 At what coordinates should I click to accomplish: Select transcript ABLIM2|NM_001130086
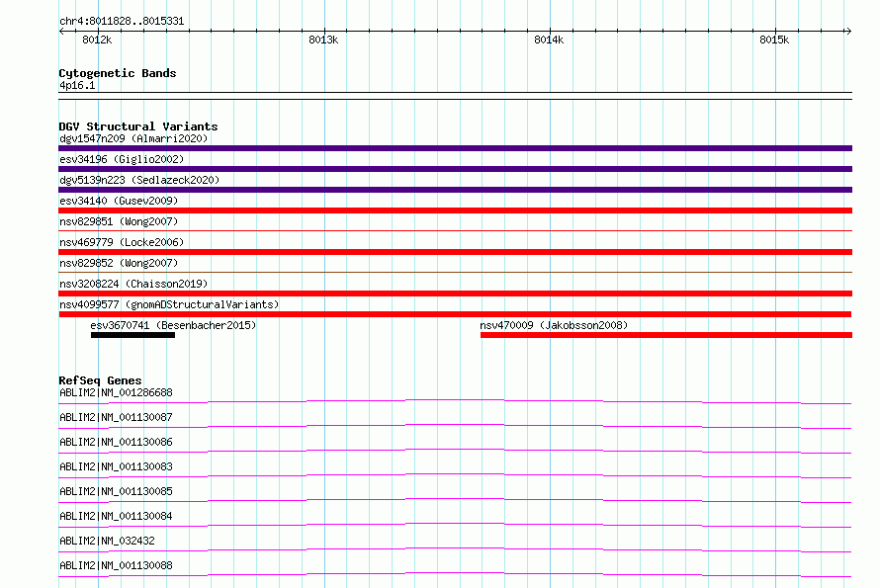(x=116, y=442)
